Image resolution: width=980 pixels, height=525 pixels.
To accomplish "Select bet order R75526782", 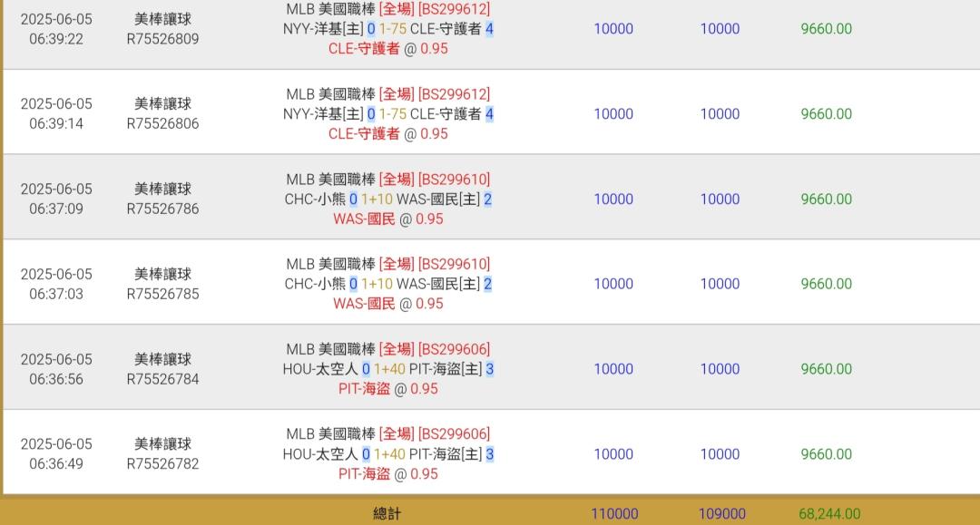I will (x=162, y=464).
